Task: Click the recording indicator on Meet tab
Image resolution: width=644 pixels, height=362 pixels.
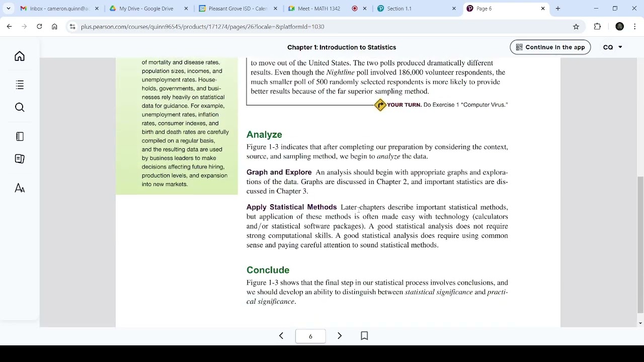Action: coord(355,9)
